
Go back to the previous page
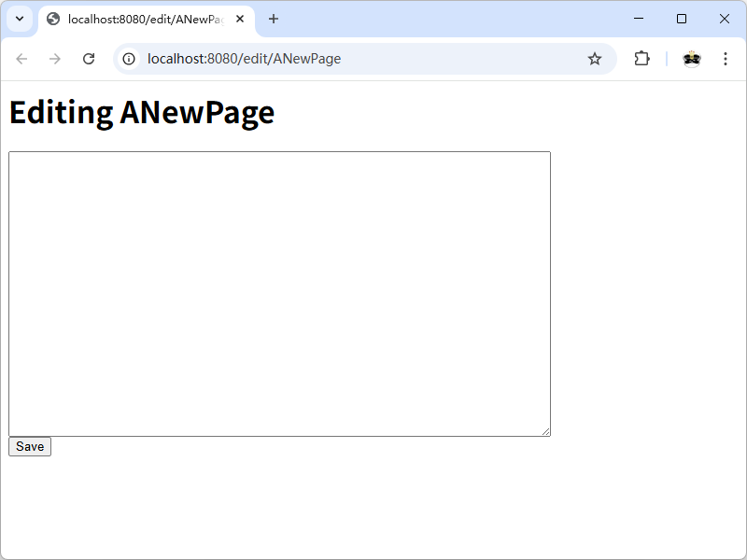[21, 59]
